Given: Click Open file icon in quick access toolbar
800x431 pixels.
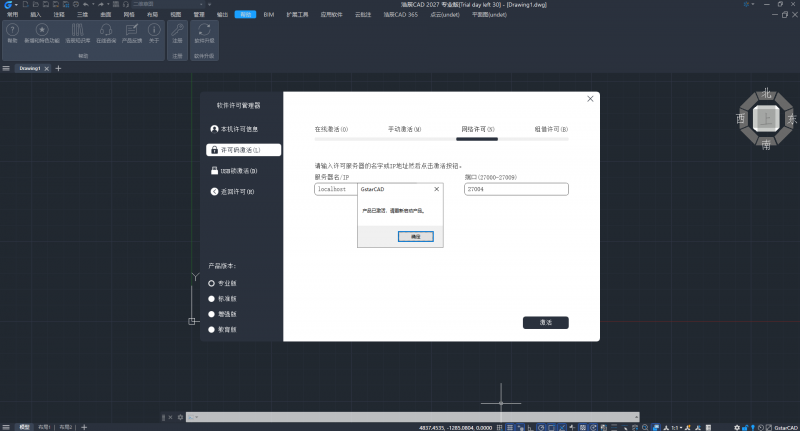Looking at the screenshot, I should tap(36, 5).
